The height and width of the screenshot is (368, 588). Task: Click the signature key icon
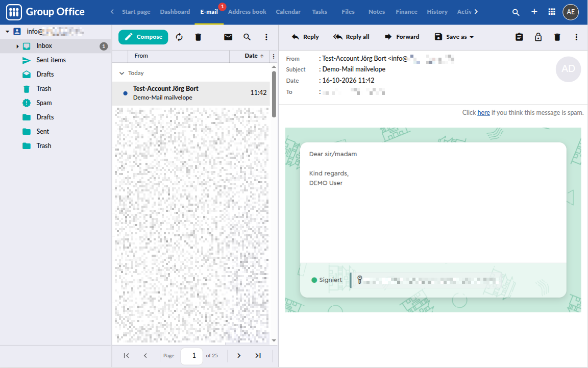coord(360,280)
